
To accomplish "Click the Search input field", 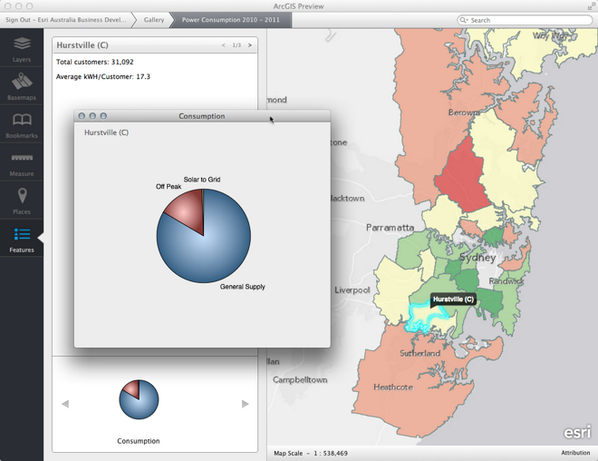I will coord(525,20).
